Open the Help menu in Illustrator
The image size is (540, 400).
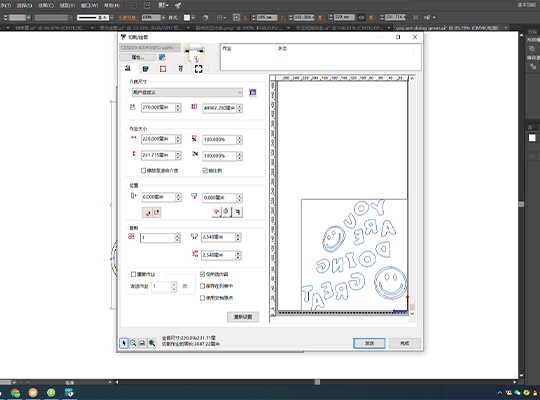pyautogui.click(x=112, y=6)
